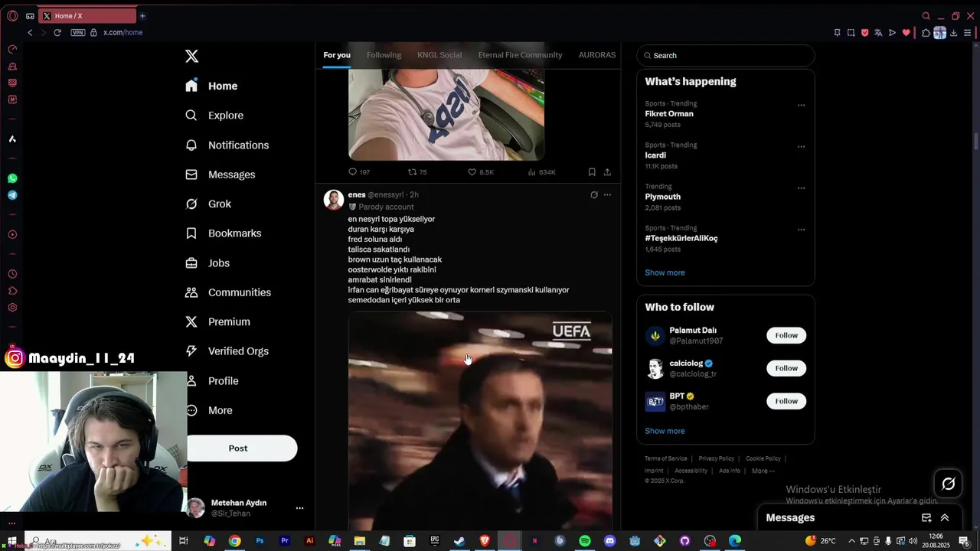
Task: Open account menu dots beside Metehan Aydın
Action: pyautogui.click(x=299, y=508)
